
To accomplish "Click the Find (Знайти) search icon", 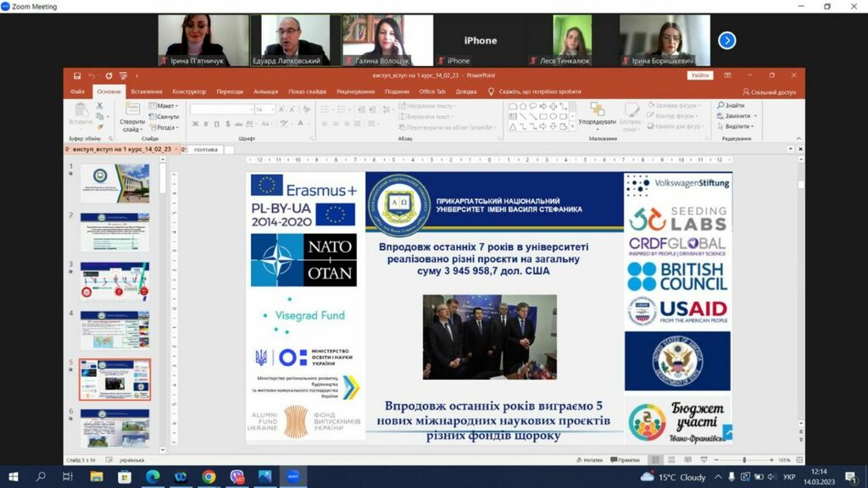I will (x=720, y=106).
